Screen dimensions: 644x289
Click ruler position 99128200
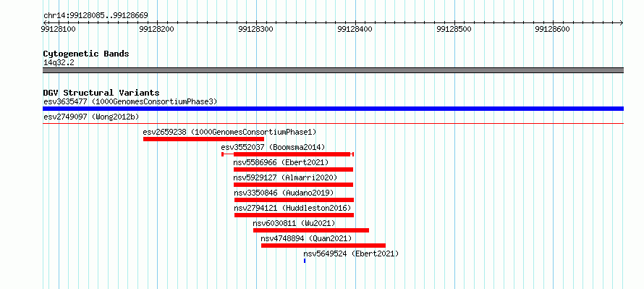(157, 29)
